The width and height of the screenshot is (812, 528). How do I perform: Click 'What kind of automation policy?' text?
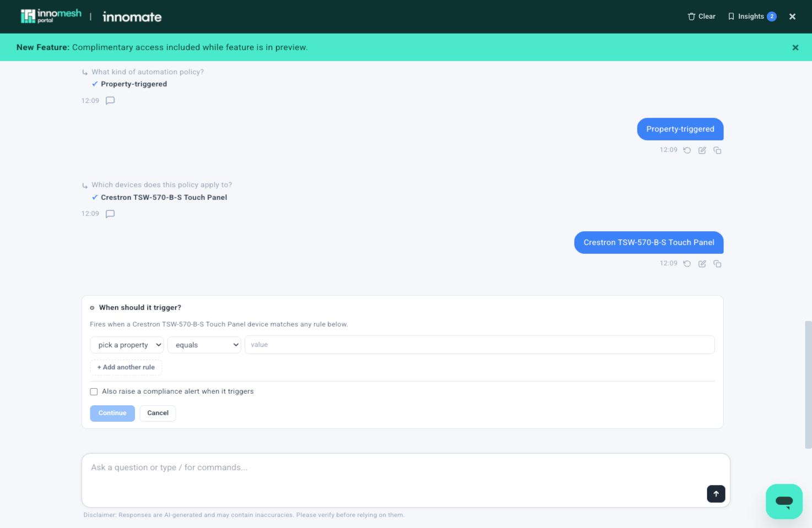(x=148, y=72)
